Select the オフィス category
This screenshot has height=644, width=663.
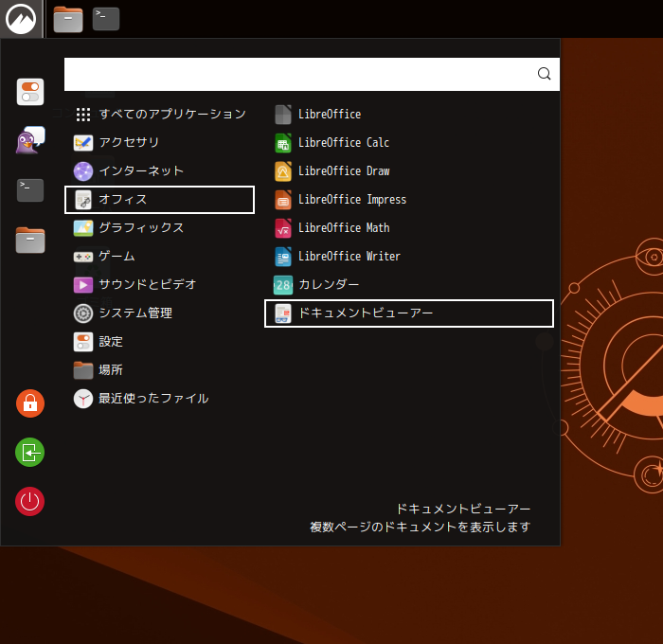click(159, 200)
